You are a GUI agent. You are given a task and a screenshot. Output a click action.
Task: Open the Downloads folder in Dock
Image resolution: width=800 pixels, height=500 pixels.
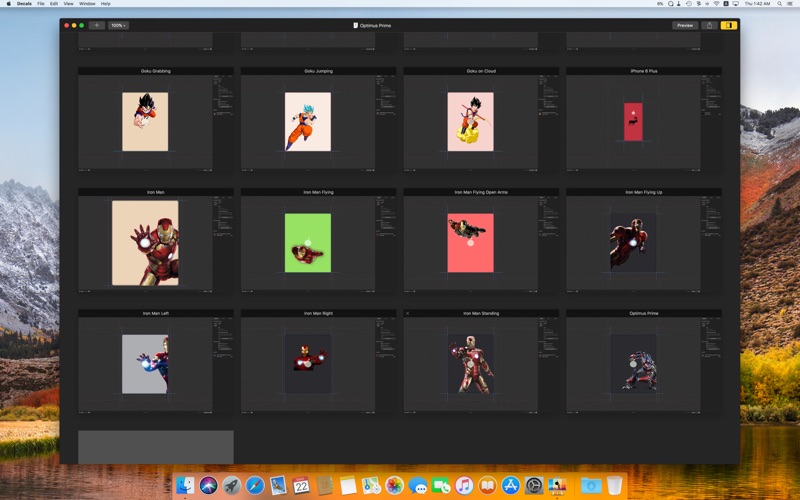[x=591, y=485]
